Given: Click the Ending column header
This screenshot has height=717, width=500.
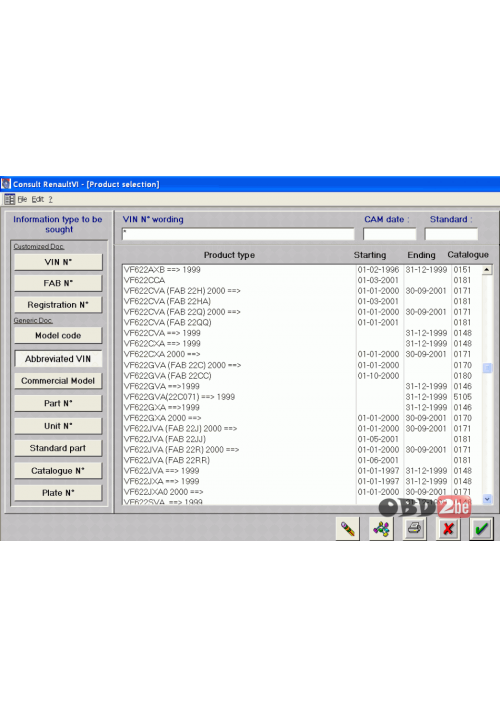Looking at the screenshot, I should [421, 255].
